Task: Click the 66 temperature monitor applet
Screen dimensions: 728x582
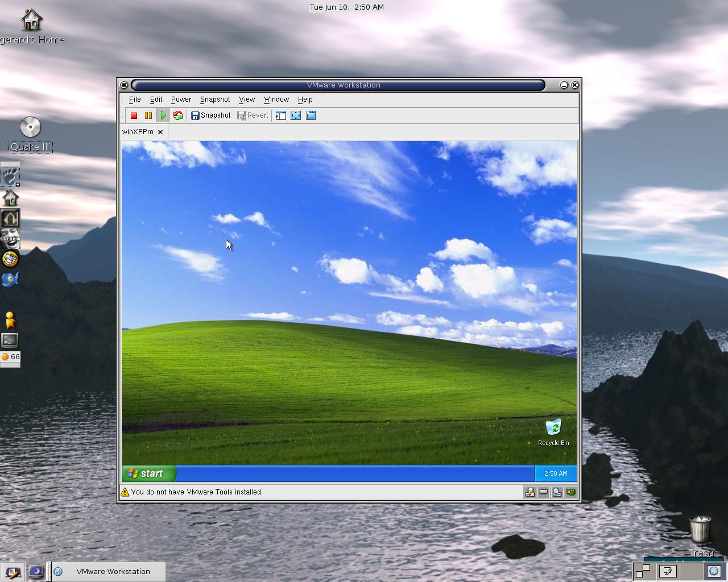Action: (x=10, y=357)
